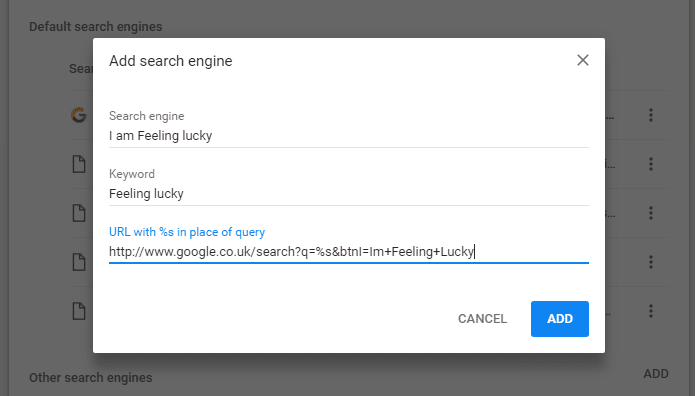Click 'URL with %s in place of query' label

pyautogui.click(x=187, y=232)
